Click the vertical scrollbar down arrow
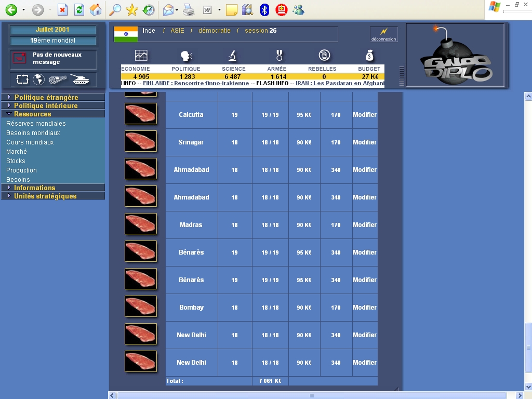 (528, 387)
